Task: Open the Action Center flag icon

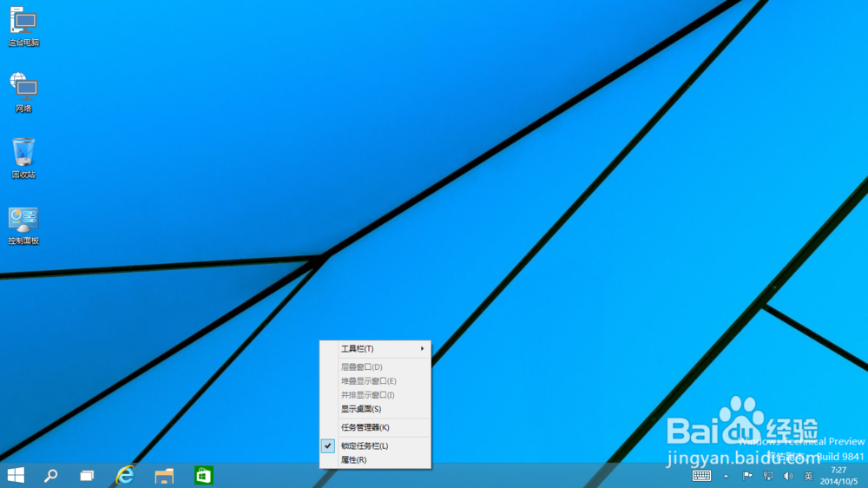Action: [747, 475]
